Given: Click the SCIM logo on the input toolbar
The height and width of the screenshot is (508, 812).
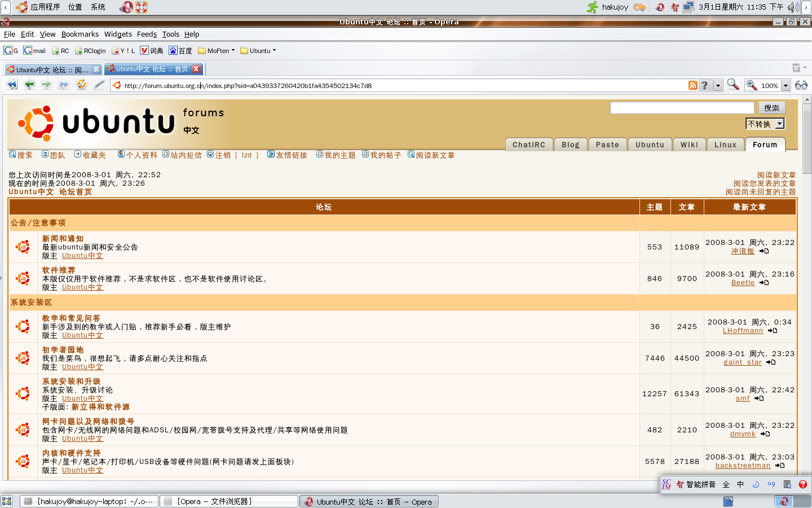Looking at the screenshot, I should click(x=667, y=484).
